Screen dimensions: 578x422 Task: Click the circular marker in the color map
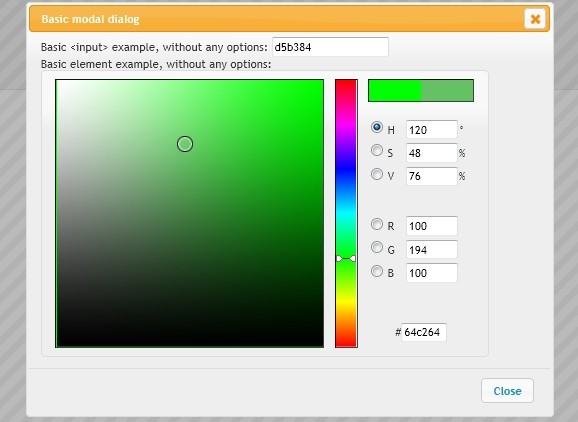pyautogui.click(x=185, y=144)
